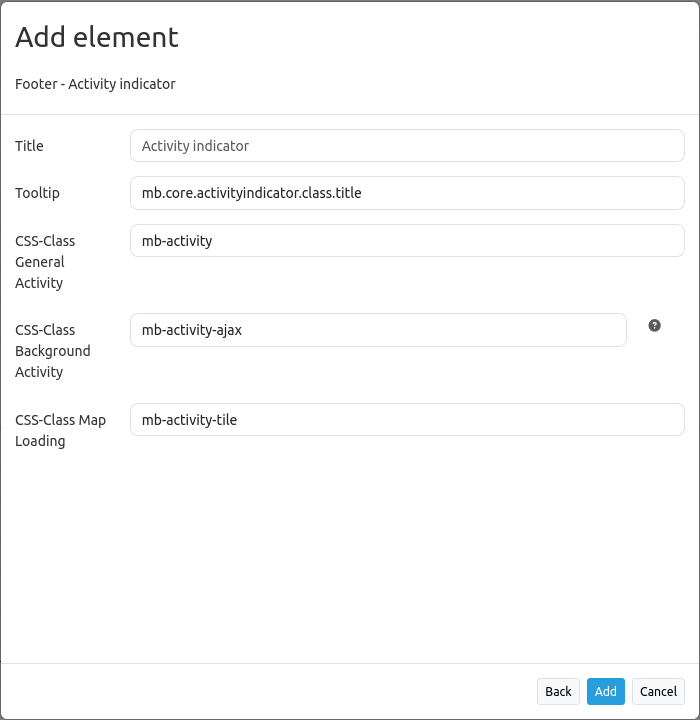Click the CSS-Class General Activity label
Screen dimensions: 700x720
point(45,262)
